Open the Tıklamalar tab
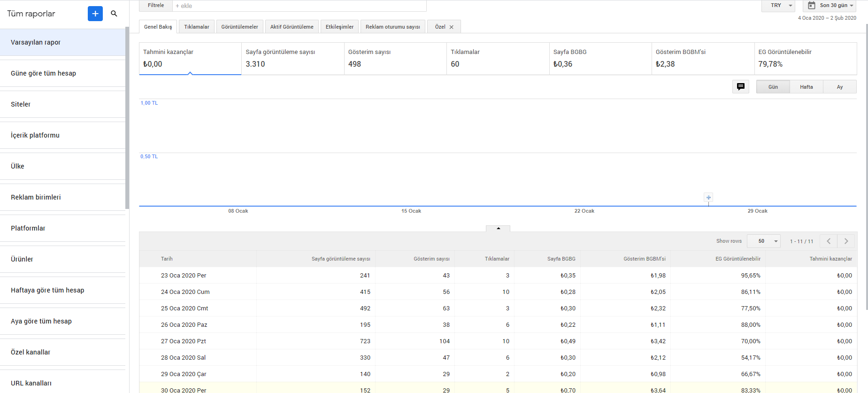The width and height of the screenshot is (868, 393). point(197,27)
